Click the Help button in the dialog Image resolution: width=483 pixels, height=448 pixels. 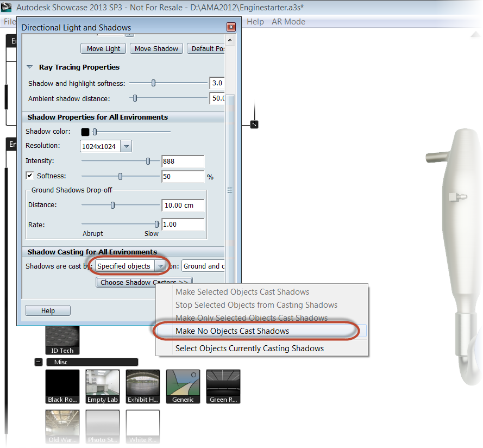point(48,310)
